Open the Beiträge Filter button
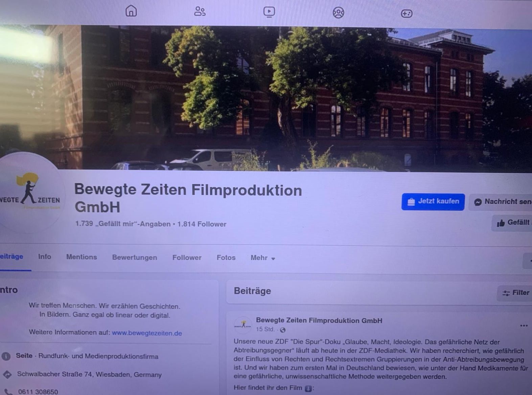 [x=515, y=293]
